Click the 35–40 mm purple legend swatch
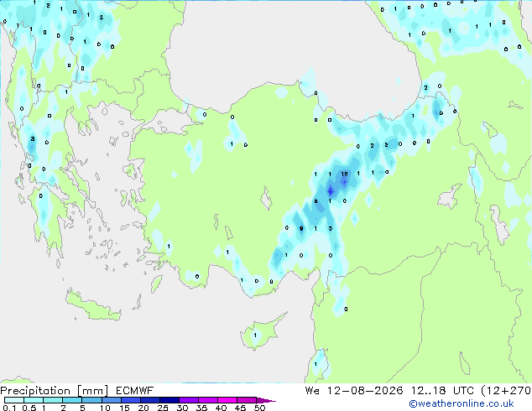The height and width of the screenshot is (411, 532). (x=207, y=400)
